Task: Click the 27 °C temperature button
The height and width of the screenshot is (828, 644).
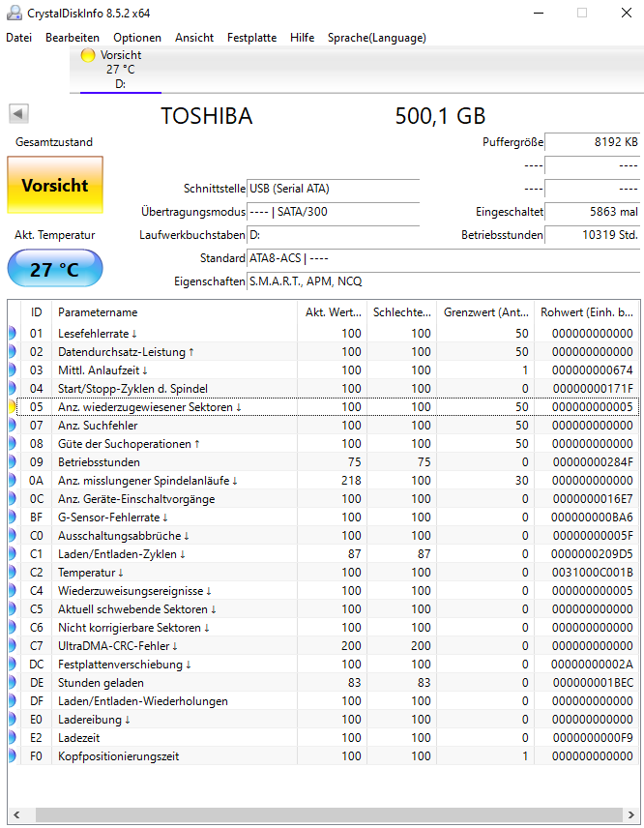Action: pyautogui.click(x=55, y=269)
